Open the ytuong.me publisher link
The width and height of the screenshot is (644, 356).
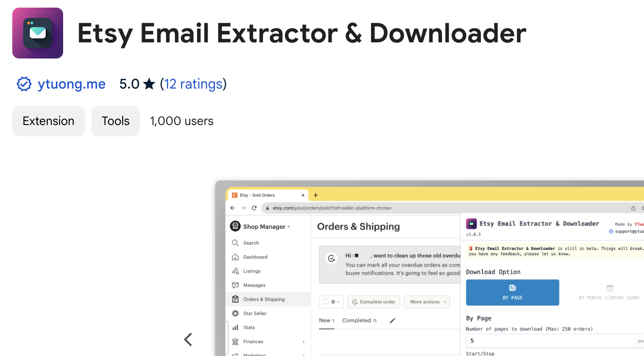pos(71,84)
